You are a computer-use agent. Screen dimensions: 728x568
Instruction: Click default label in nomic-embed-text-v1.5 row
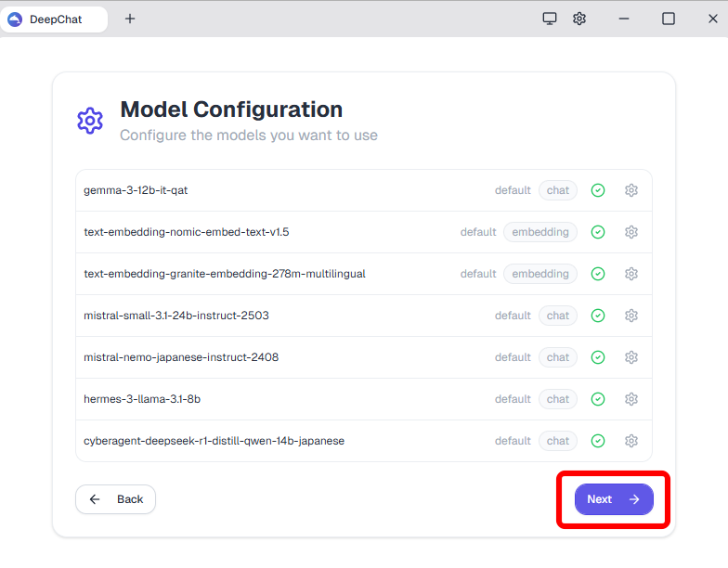(x=478, y=232)
